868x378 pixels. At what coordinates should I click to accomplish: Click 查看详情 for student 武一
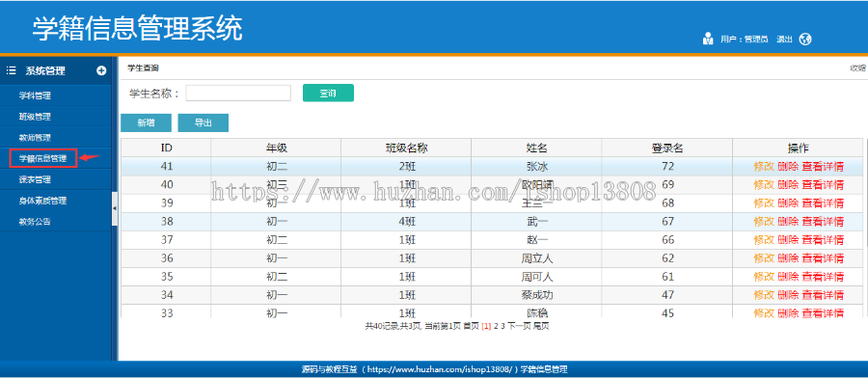(823, 222)
